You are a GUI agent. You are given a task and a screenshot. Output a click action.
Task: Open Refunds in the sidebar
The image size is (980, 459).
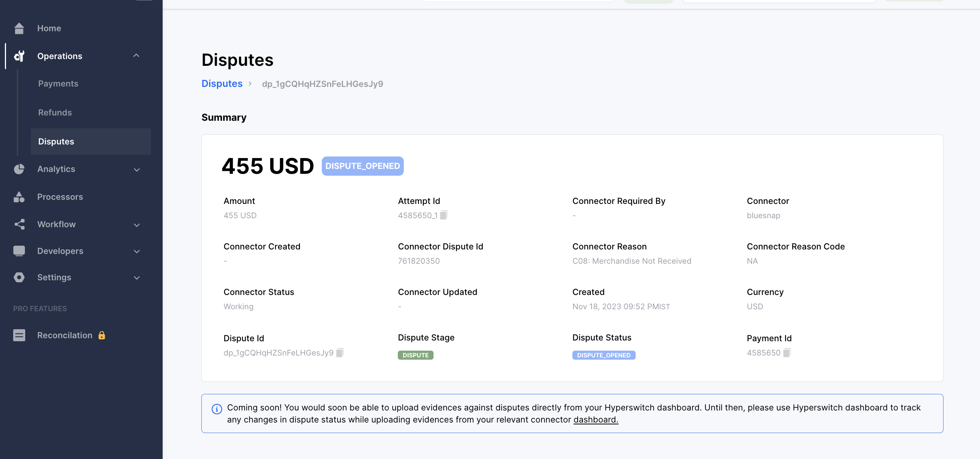(x=55, y=112)
